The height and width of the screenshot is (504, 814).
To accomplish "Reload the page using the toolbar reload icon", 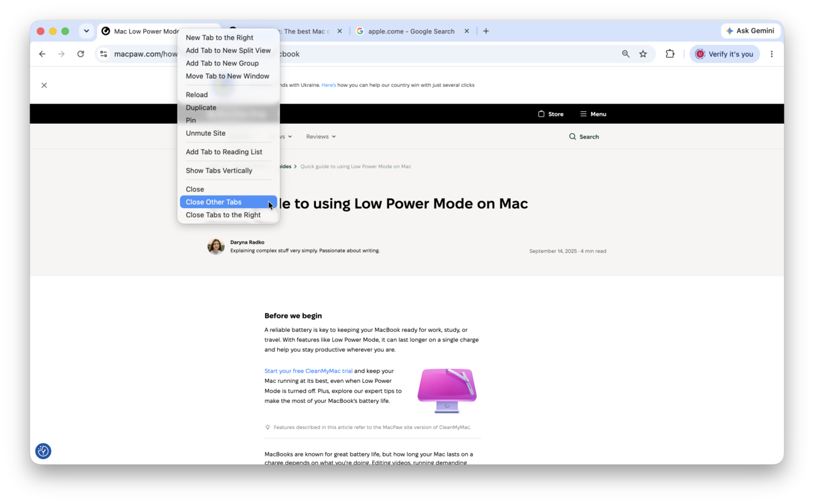I will click(x=81, y=54).
